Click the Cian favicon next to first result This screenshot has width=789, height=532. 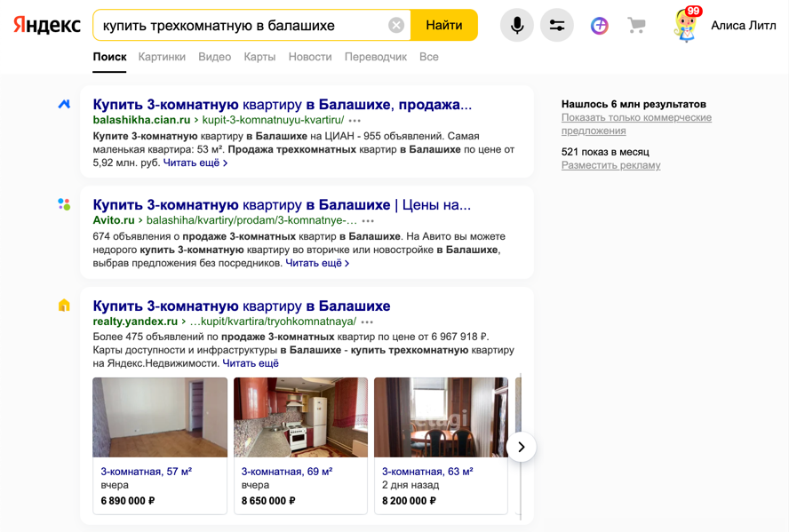click(64, 105)
